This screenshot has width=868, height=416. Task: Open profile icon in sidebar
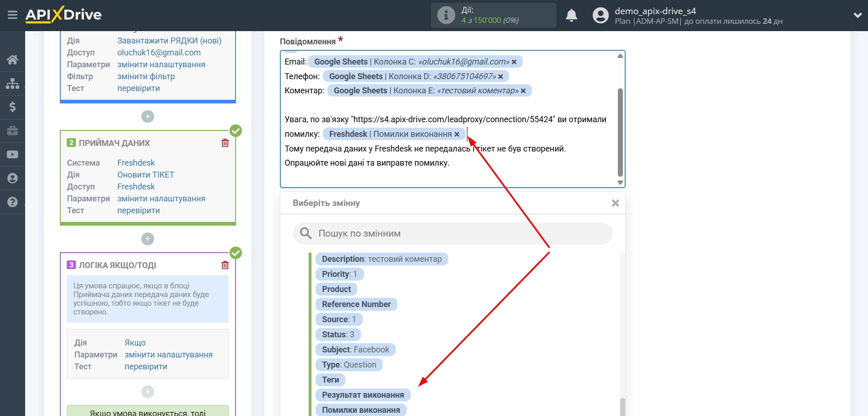pos(12,178)
